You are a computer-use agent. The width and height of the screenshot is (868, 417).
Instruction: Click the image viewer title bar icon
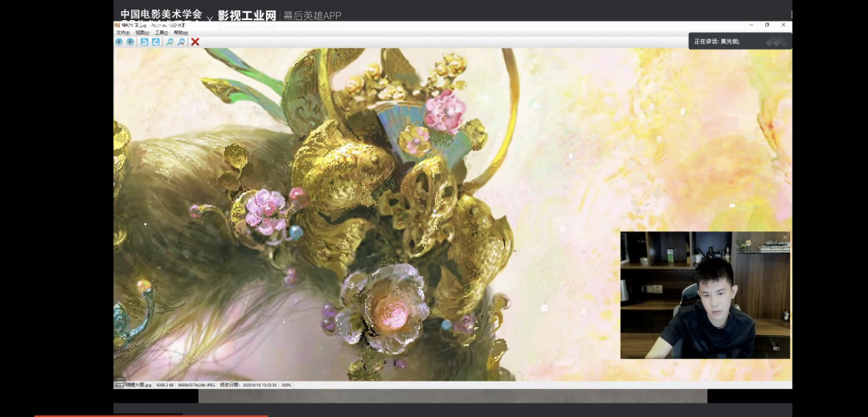click(117, 26)
